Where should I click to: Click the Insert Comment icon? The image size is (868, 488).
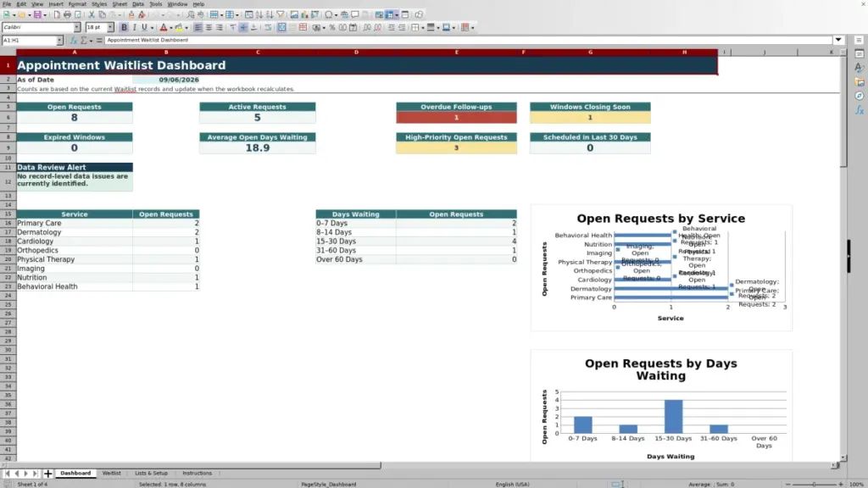(354, 14)
